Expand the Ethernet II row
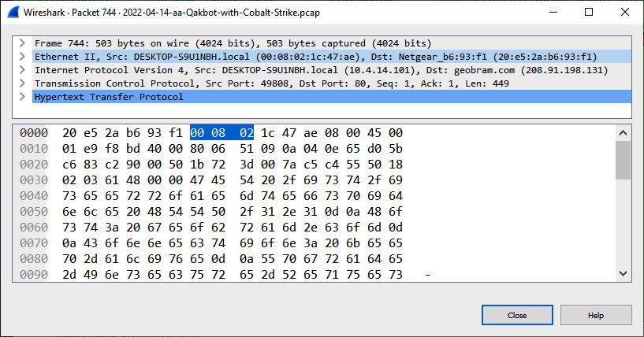Viewport: 644px width, 337px height. (23, 57)
